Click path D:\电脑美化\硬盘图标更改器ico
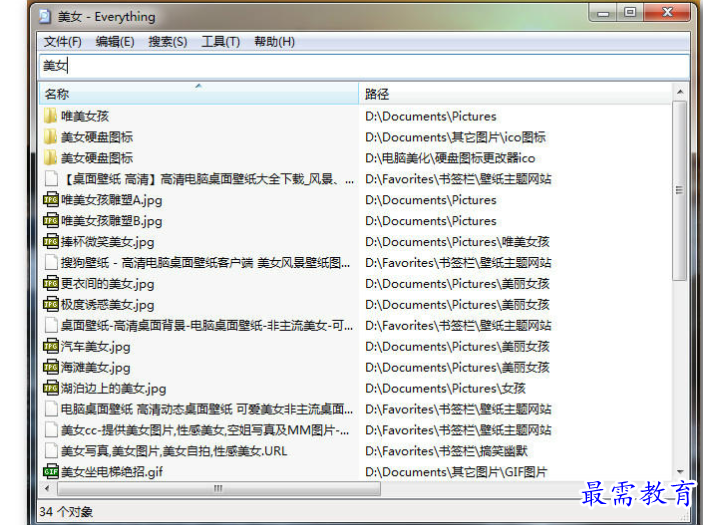The image size is (703, 525). click(450, 158)
